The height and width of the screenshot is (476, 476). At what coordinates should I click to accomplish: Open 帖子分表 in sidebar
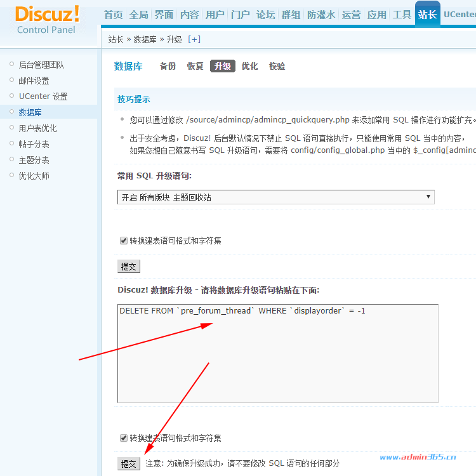(x=34, y=144)
